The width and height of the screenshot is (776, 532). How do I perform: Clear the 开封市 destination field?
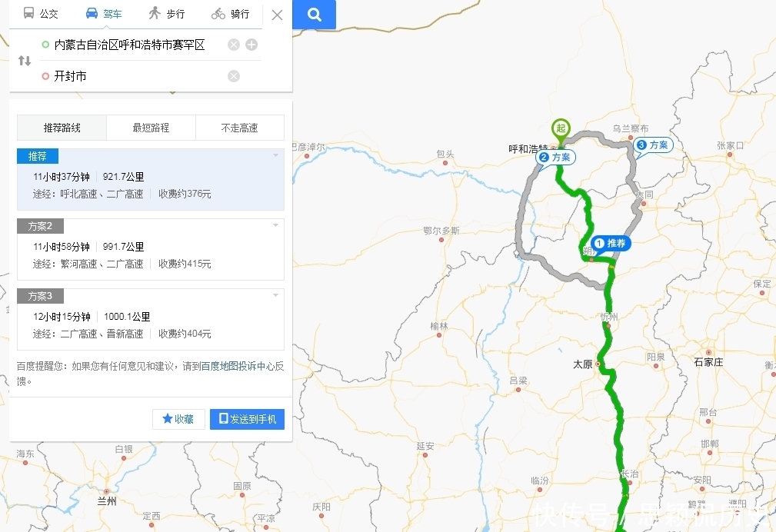point(234,76)
